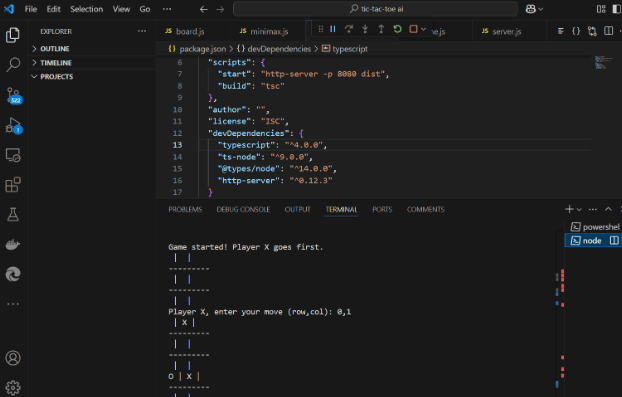Screen dimensions: 622x397
Task: Open the Extensions view
Action: [13, 185]
